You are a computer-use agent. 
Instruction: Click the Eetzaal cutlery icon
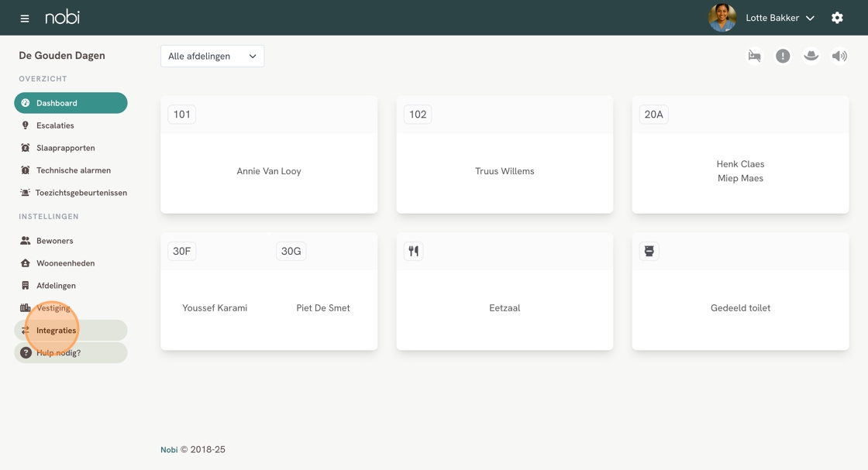(x=414, y=251)
